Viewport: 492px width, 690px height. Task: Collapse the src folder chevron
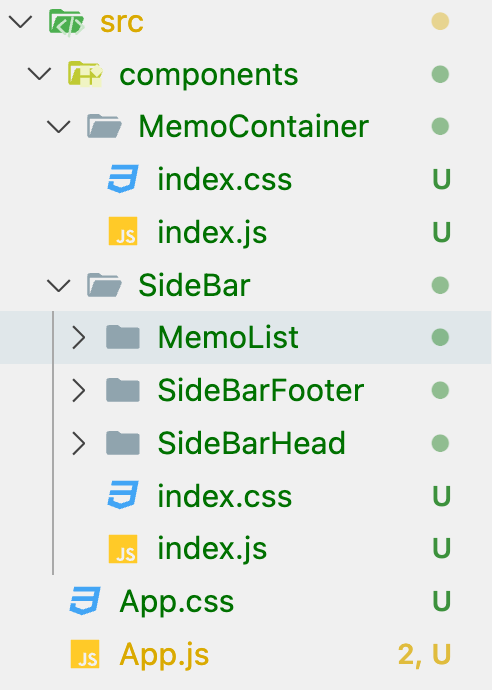tap(21, 22)
